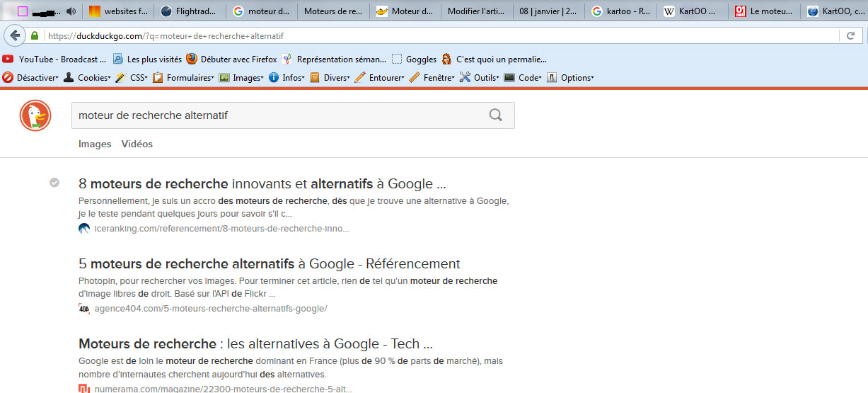The width and height of the screenshot is (868, 393).
Task: Click snippet starting 'Photopin, pour rechercher vos images'
Action: (288, 287)
